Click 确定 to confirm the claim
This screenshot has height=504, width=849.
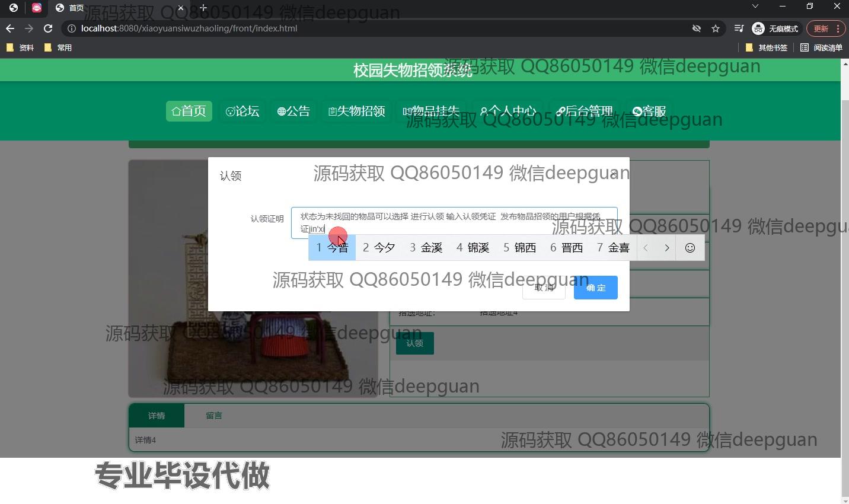(x=596, y=288)
